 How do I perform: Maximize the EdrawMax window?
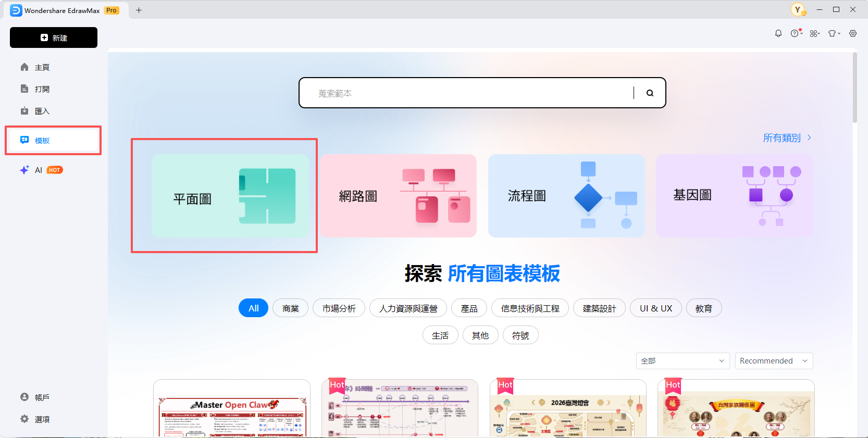click(x=836, y=9)
